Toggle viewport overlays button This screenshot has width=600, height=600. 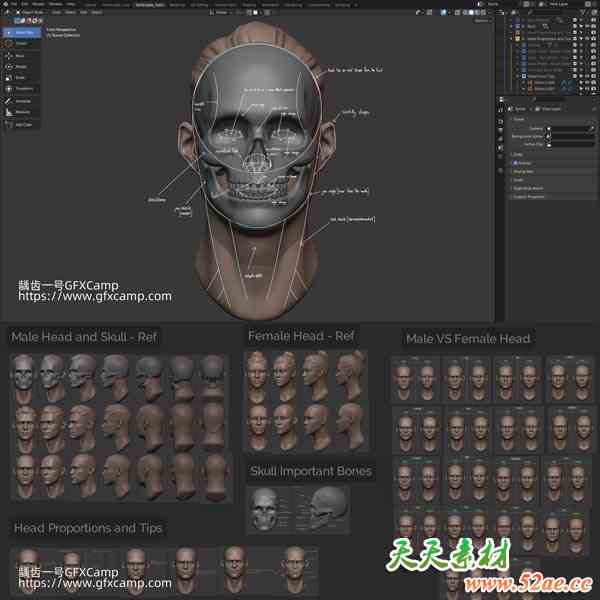[x=443, y=13]
